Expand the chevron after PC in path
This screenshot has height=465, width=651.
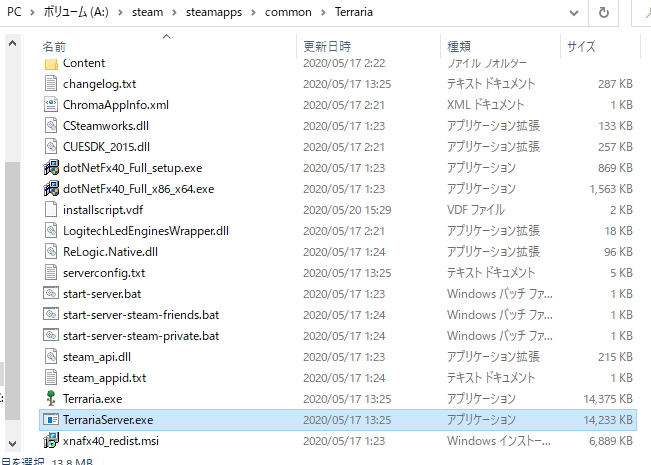(32, 12)
